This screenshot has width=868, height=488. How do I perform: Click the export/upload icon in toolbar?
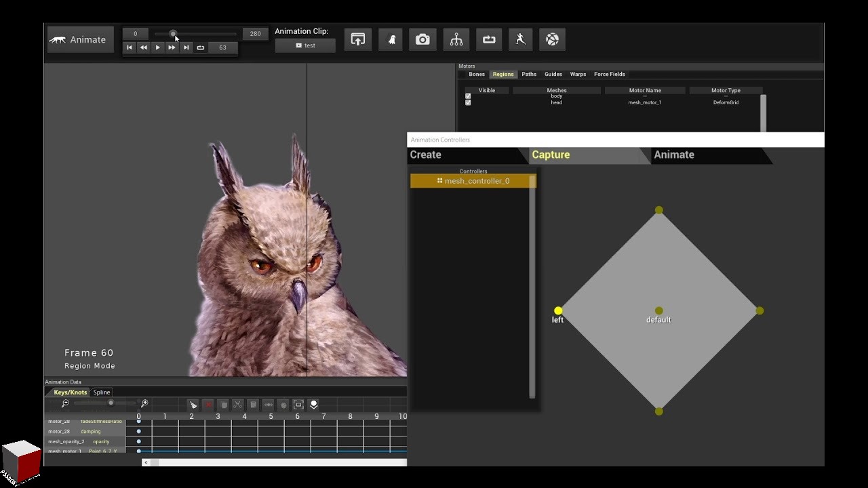point(357,39)
